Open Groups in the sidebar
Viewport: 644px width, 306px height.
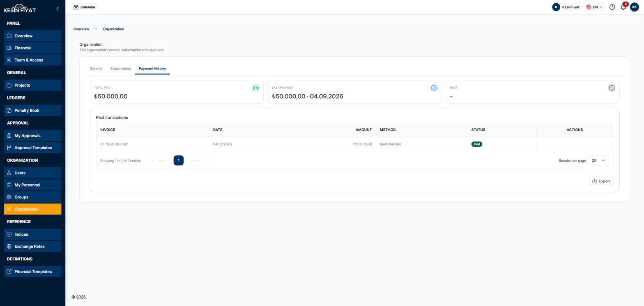pyautogui.click(x=32, y=197)
